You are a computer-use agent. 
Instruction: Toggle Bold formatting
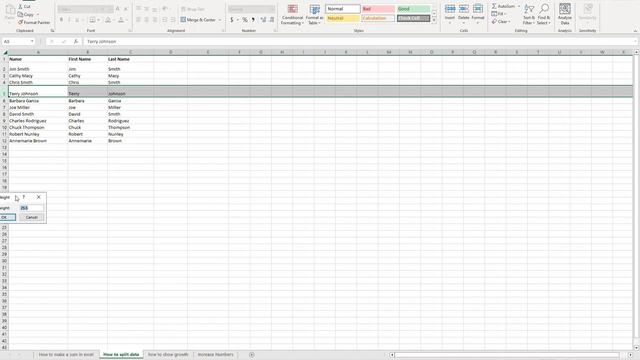coord(61,20)
